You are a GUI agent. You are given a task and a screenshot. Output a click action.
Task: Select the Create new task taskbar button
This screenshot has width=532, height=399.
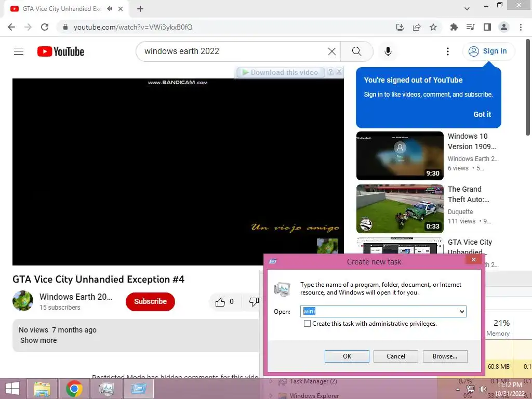click(x=138, y=389)
